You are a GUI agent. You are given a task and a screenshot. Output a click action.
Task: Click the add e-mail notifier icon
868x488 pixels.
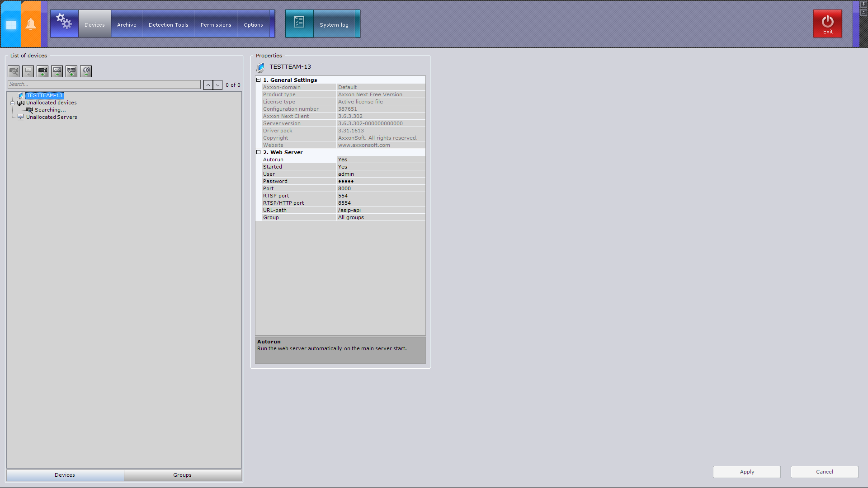pyautogui.click(x=57, y=71)
